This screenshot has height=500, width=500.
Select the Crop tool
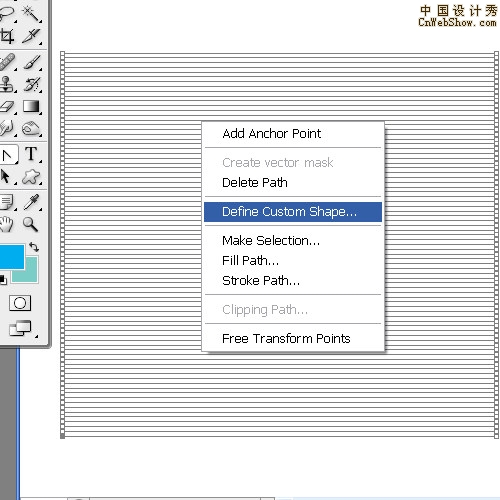[7, 36]
